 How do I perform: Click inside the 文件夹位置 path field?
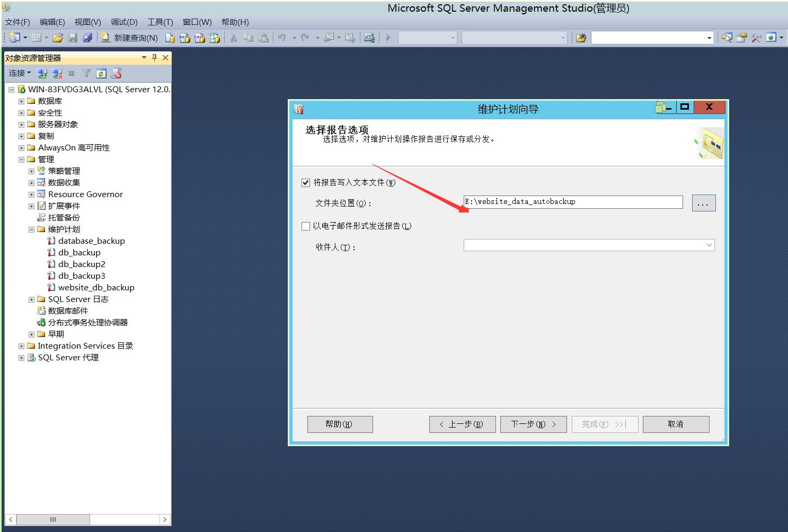(x=572, y=202)
